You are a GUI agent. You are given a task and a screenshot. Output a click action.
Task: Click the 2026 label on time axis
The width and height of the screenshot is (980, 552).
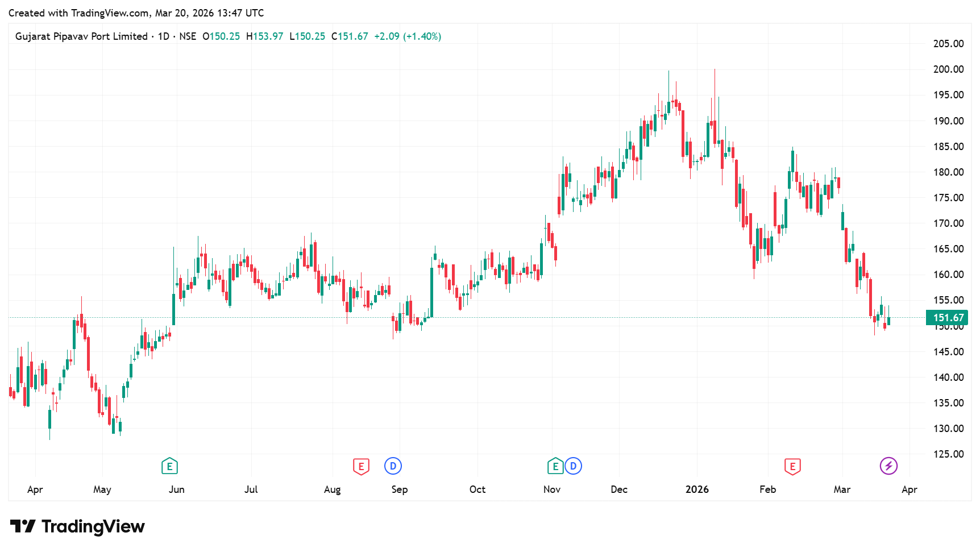697,489
